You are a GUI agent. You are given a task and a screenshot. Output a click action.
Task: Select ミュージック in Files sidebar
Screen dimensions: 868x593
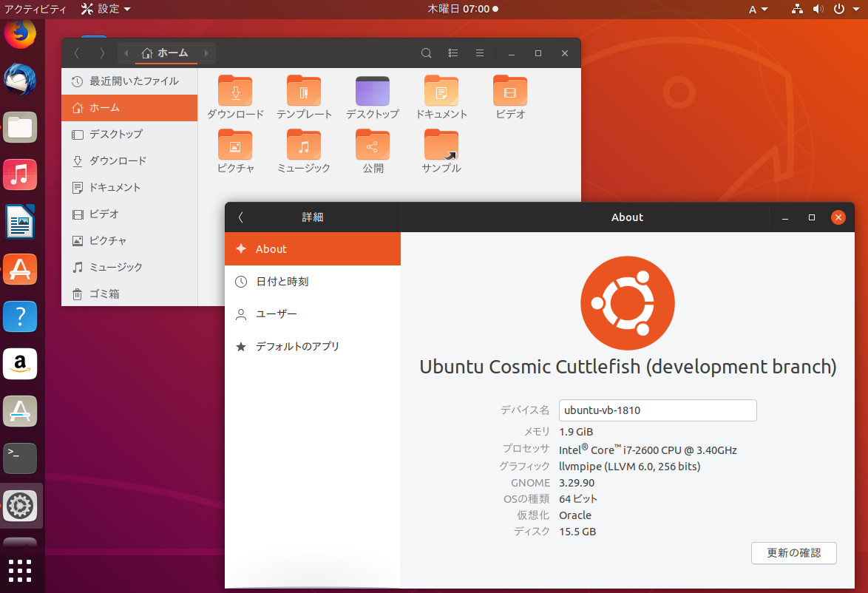pos(129,268)
